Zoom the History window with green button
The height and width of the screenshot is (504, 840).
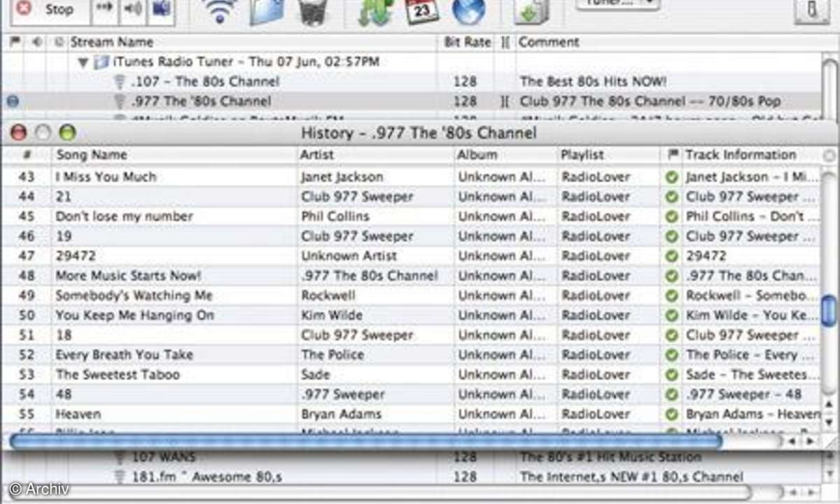tap(66, 133)
